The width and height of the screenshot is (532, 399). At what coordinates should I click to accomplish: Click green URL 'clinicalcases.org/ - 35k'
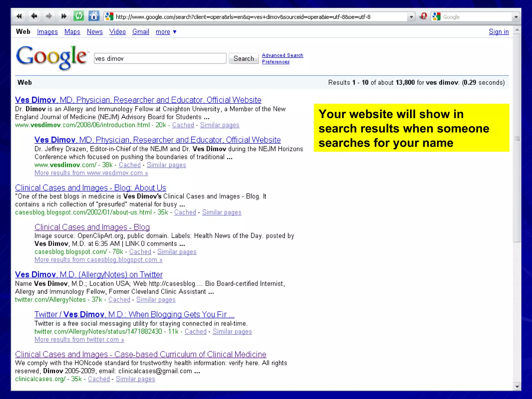point(48,379)
